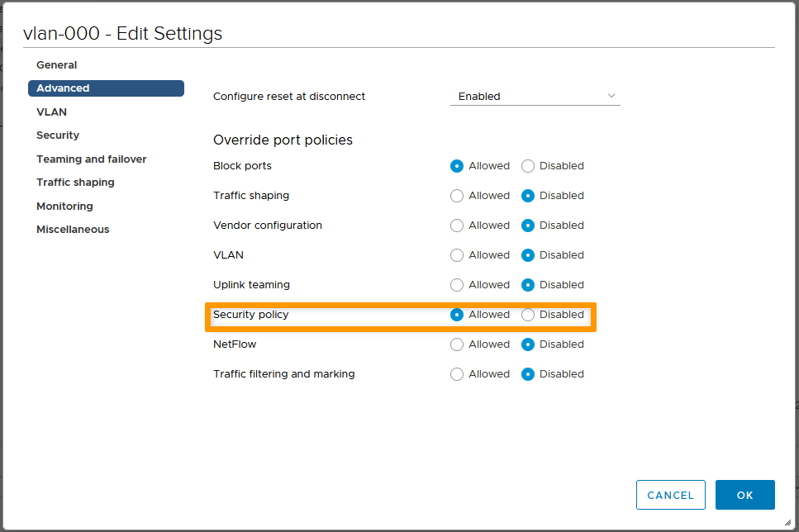Allow Traffic filtering and marking override

point(457,374)
